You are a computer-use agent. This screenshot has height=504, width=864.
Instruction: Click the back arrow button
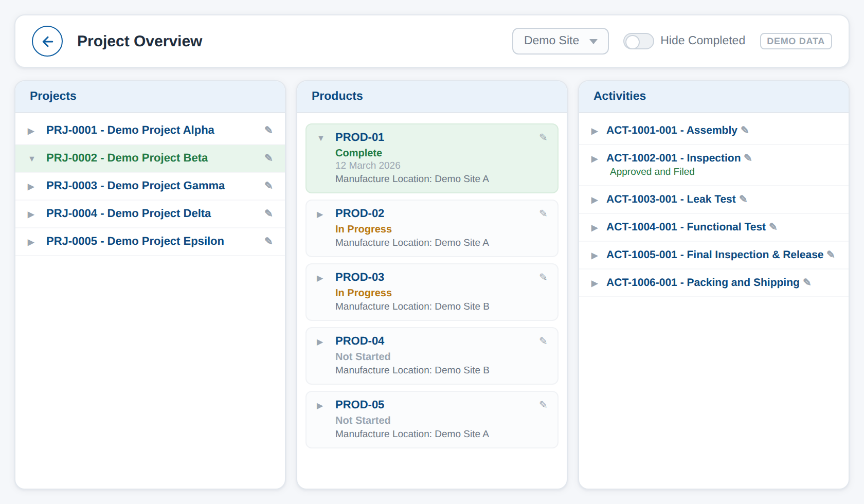[47, 41]
